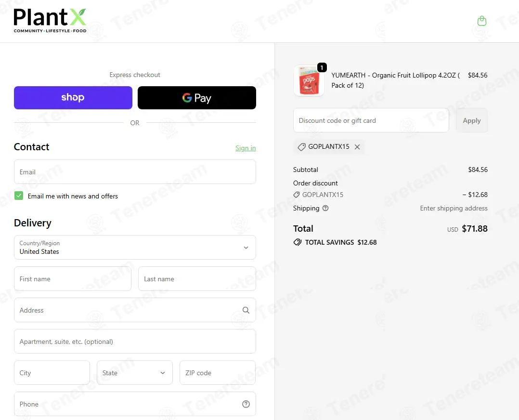Expand the State dropdown
The image size is (519, 420).
[135, 373]
